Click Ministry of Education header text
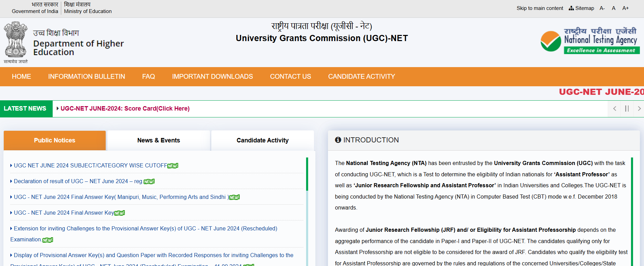 pyautogui.click(x=88, y=11)
